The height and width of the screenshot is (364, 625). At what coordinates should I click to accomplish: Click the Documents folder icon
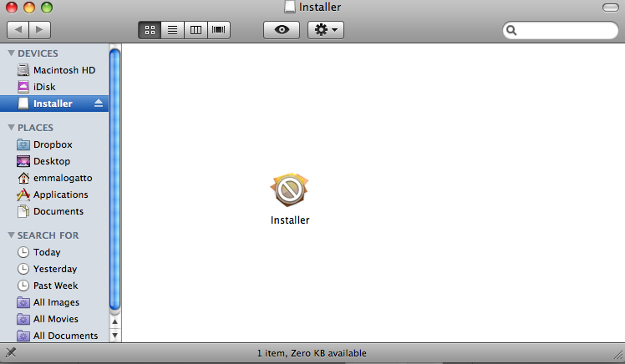pyautogui.click(x=23, y=211)
